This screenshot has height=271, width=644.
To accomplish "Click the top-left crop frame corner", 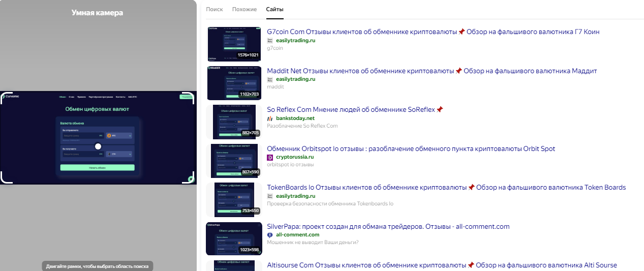I will click(6, 98).
